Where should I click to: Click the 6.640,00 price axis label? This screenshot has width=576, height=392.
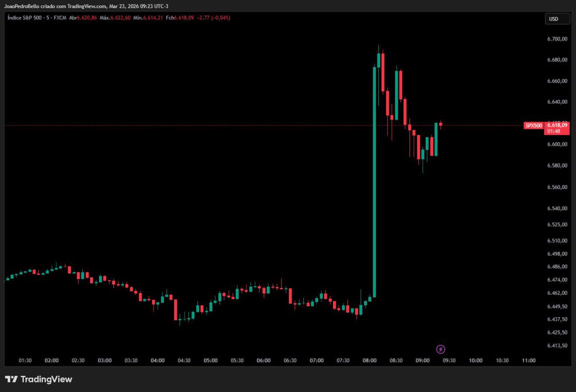click(557, 102)
